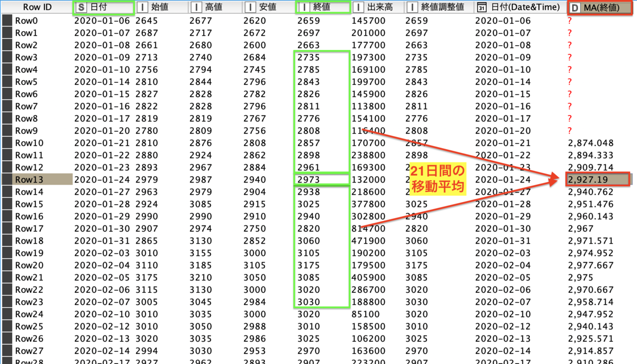Click the integer type icon beside 始値
This screenshot has height=364, width=637.
pyautogui.click(x=142, y=7)
